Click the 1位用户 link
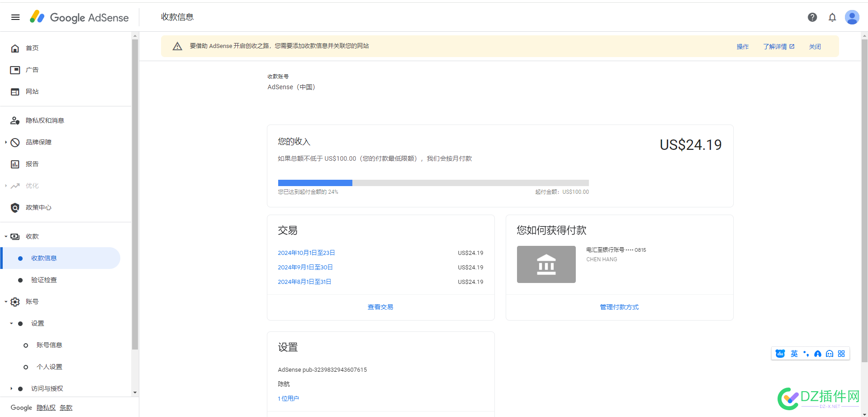Viewport: 868px width, 417px height. pyautogui.click(x=289, y=398)
